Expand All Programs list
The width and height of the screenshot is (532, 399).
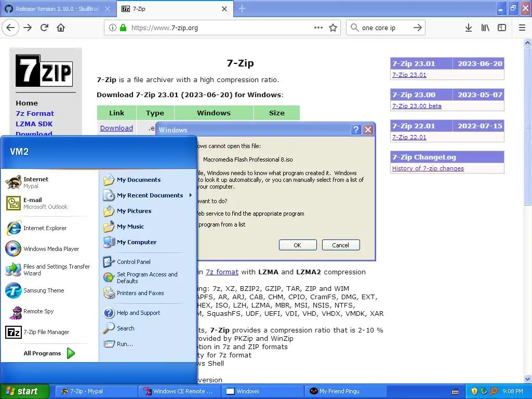(49, 353)
